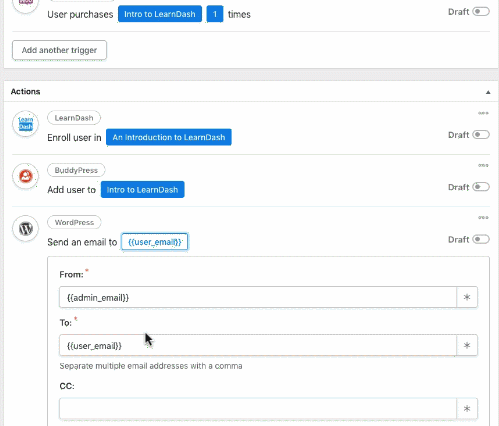
Task: Click the {{user_email}} recipient token
Action: (x=154, y=242)
